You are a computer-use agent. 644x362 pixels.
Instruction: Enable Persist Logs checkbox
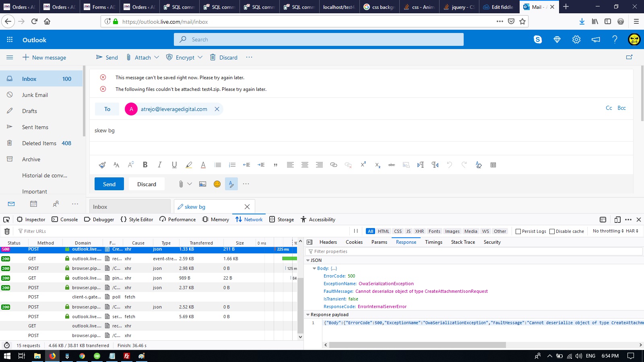[x=518, y=231]
